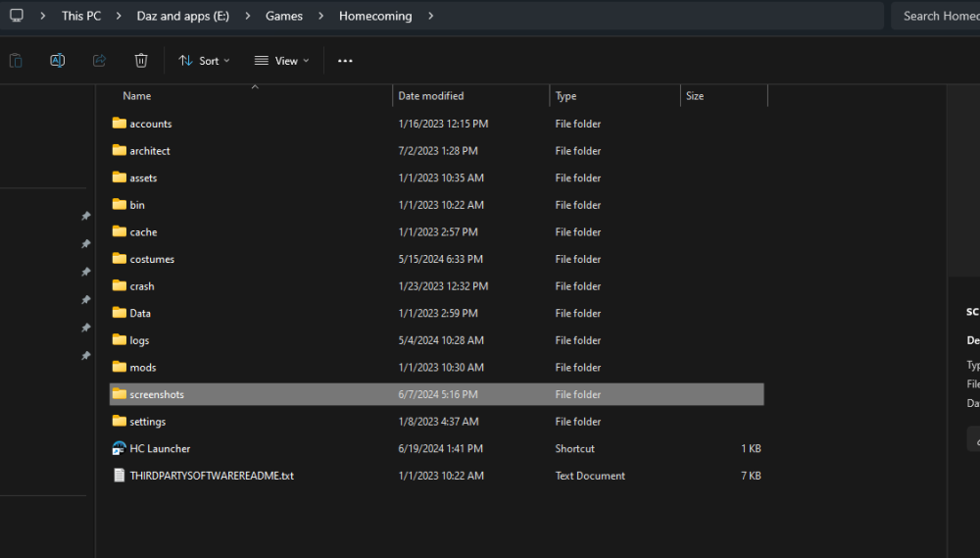Screen dimensions: 980x558
Task: Go to This PC in the breadcrumb
Action: click(80, 16)
